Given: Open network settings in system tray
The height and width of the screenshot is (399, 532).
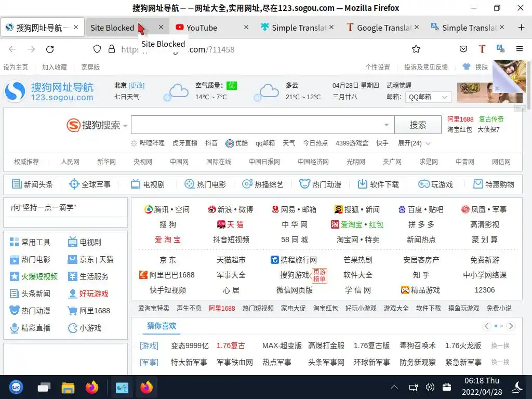Looking at the screenshot, I should click(413, 387).
